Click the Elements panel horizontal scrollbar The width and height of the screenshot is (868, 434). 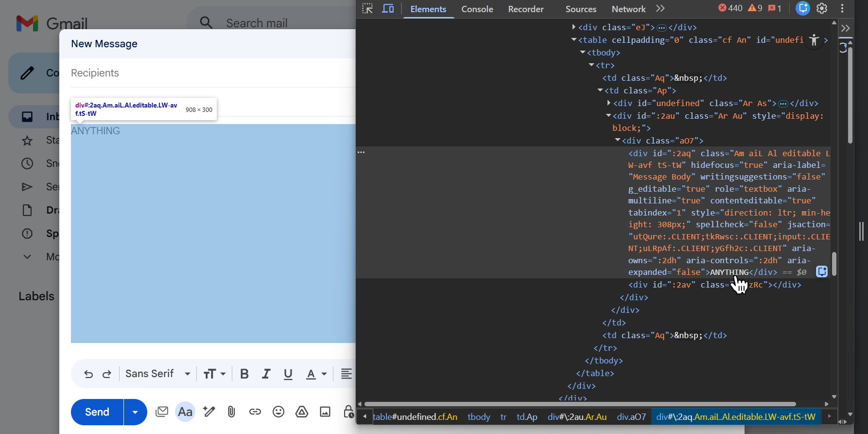[580, 404]
